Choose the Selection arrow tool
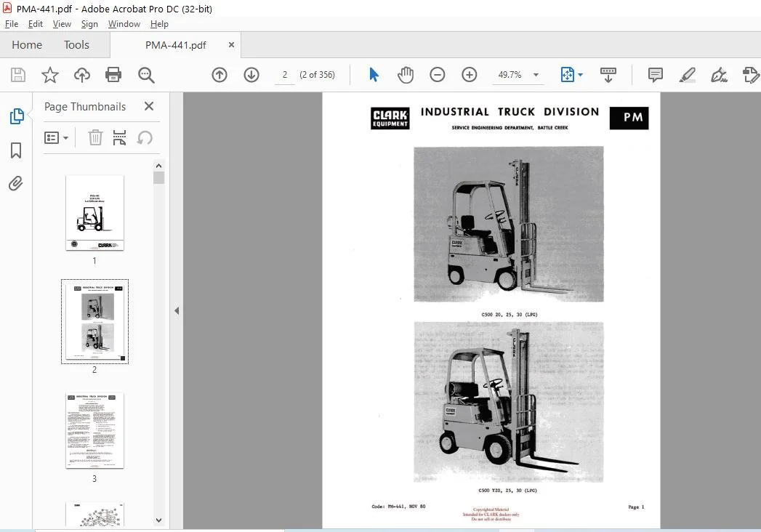Viewport: 761px width, 532px height. tap(374, 75)
